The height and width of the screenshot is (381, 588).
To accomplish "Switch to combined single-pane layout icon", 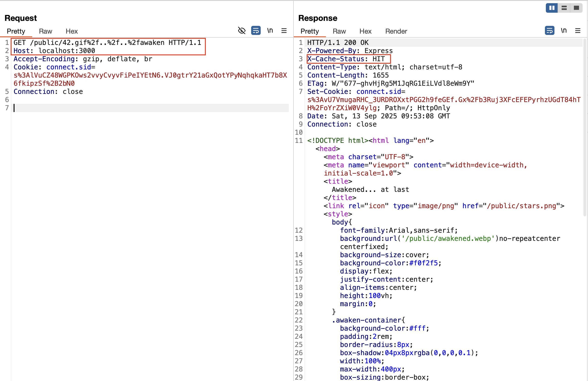I will pyautogui.click(x=576, y=8).
